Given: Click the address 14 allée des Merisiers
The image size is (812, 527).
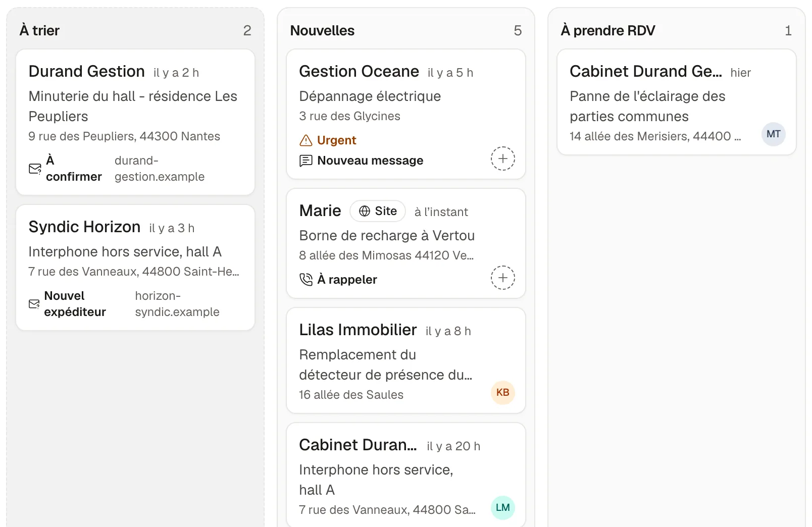Looking at the screenshot, I should pyautogui.click(x=655, y=136).
